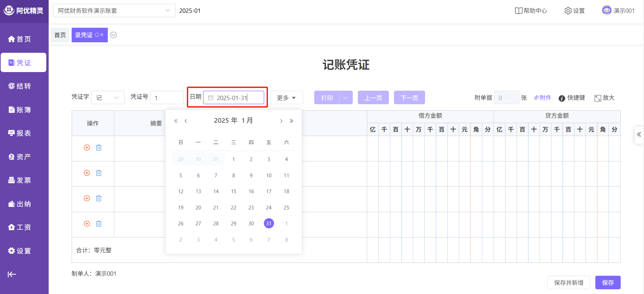Click the previous year double-arrow in calendar

click(176, 121)
